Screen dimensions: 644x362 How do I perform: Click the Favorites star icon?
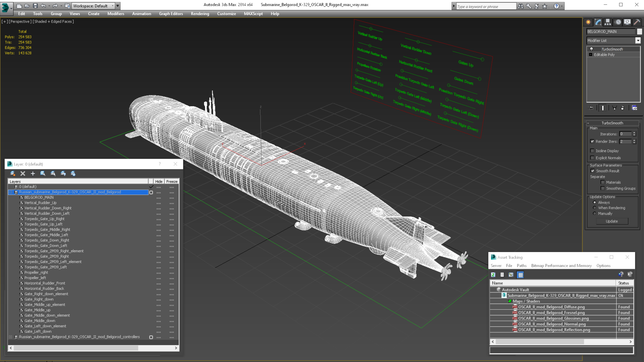pos(545,6)
